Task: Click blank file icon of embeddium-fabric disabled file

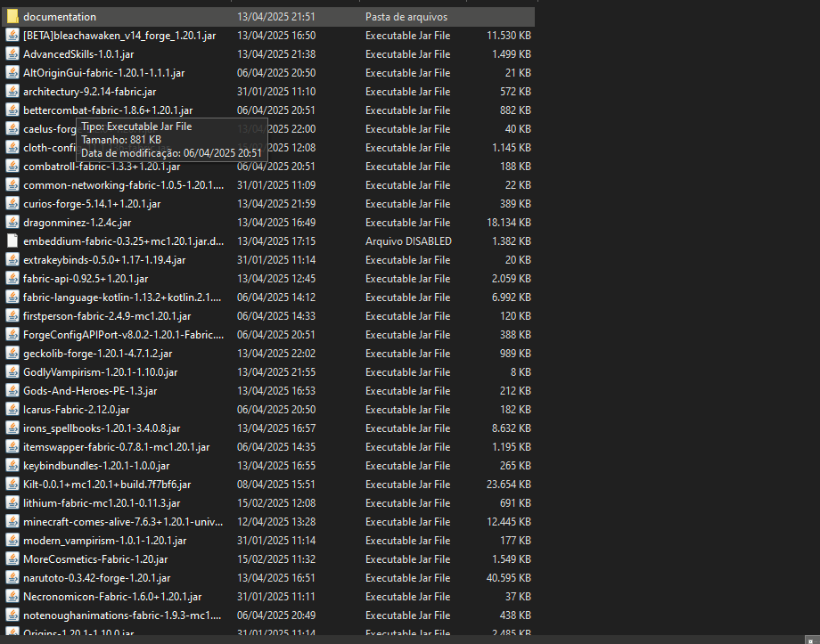Action: [12, 241]
